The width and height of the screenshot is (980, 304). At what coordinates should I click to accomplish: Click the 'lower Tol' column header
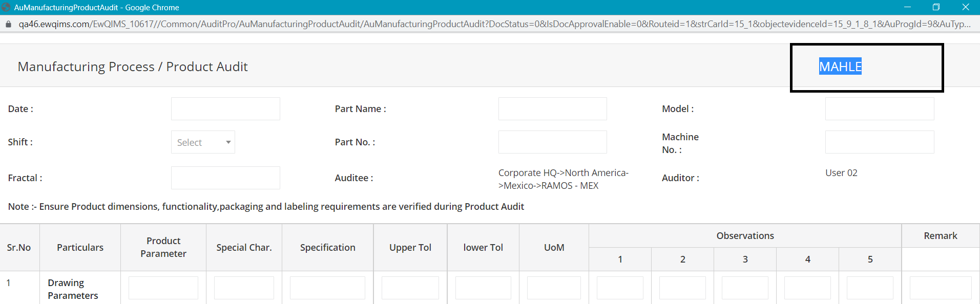pos(483,248)
